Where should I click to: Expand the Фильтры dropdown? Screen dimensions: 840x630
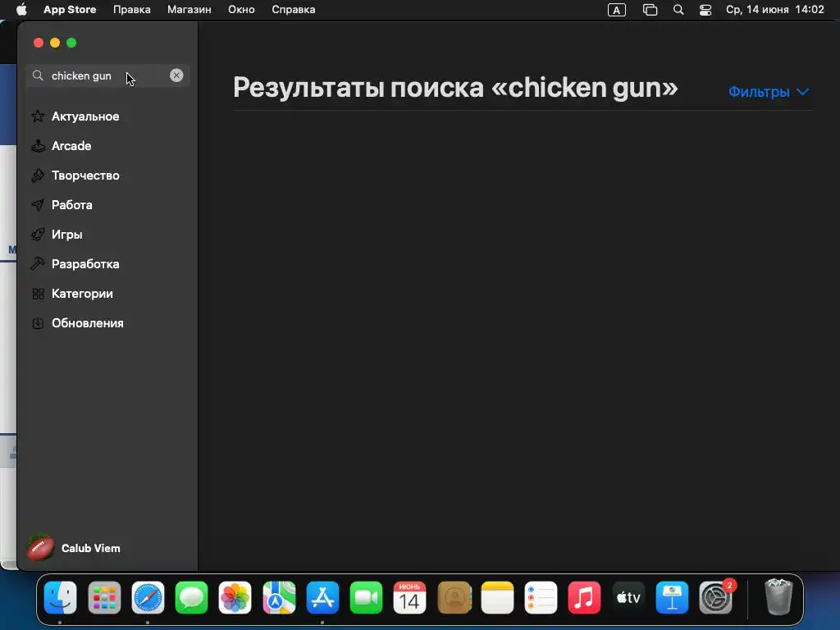[769, 92]
